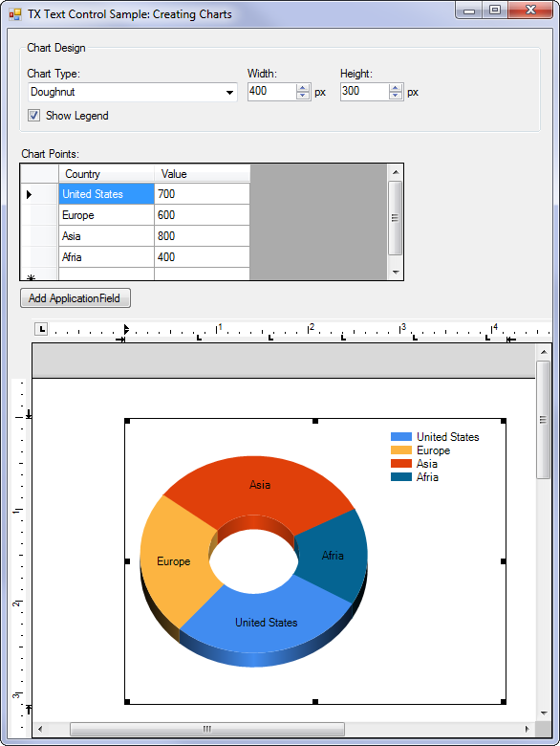Click the current row arrow indicator
This screenshot has height=746, width=560.
coord(29,194)
